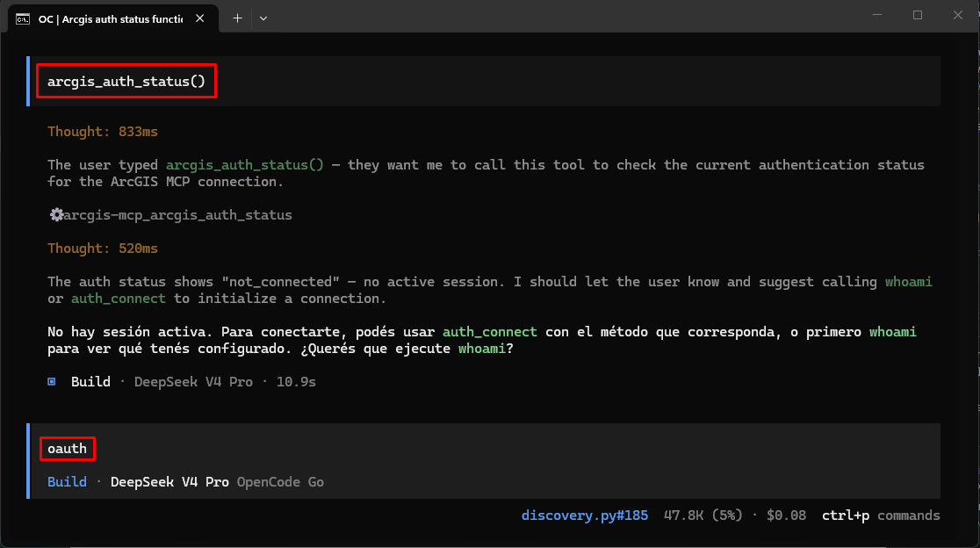Expand the terminal profile dropdown chevron

263,18
